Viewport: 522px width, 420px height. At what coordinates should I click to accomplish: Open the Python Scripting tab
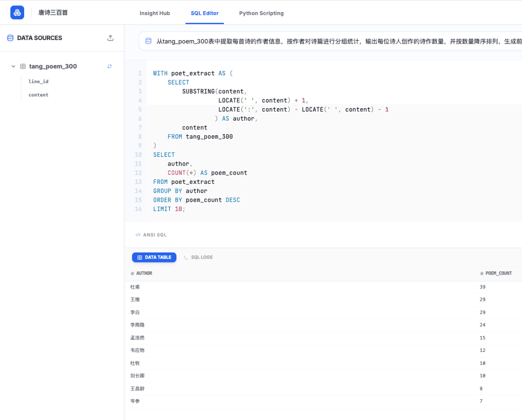coord(261,14)
